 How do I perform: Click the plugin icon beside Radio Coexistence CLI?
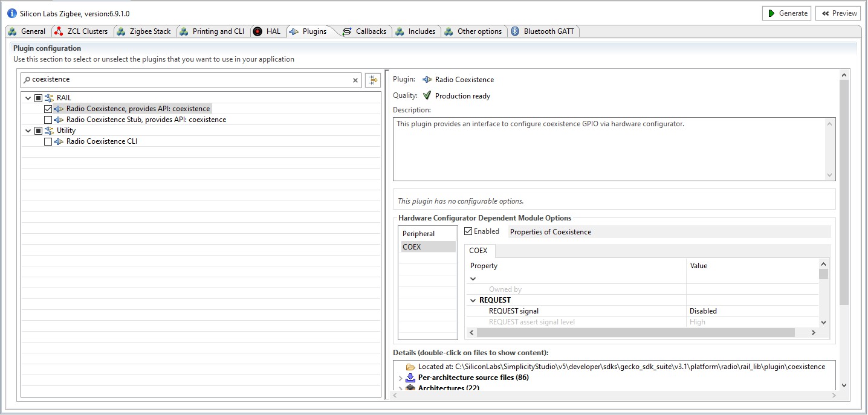click(x=59, y=141)
